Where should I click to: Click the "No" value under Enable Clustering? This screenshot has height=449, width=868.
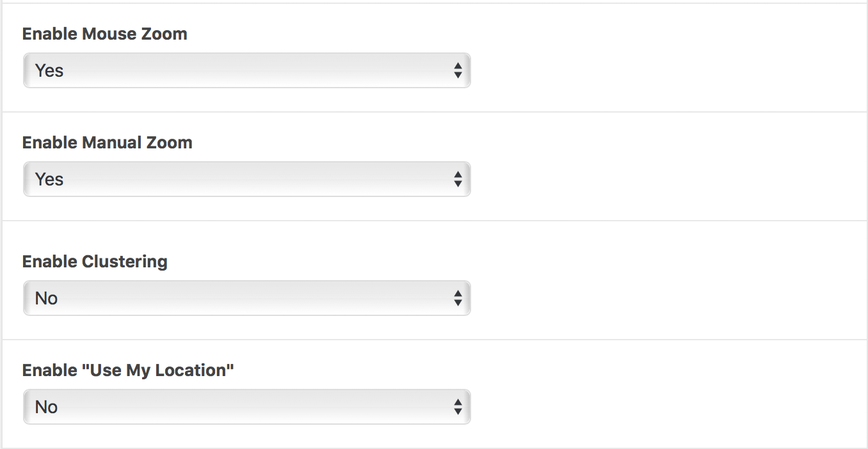(46, 298)
